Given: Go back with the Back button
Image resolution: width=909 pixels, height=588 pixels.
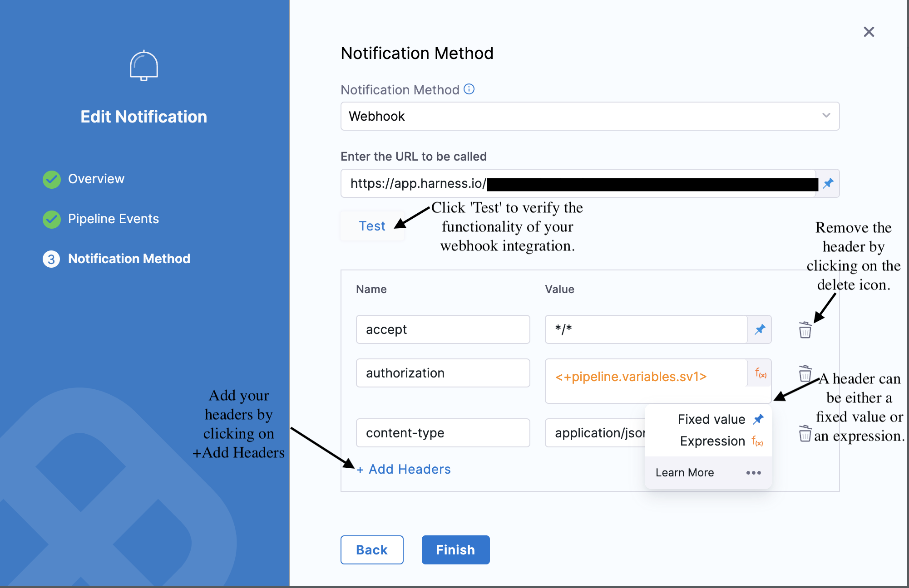Looking at the screenshot, I should coord(372,550).
